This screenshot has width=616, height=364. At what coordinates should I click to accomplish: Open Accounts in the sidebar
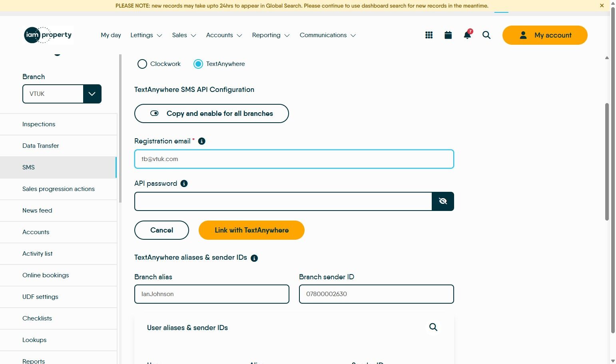point(58,232)
